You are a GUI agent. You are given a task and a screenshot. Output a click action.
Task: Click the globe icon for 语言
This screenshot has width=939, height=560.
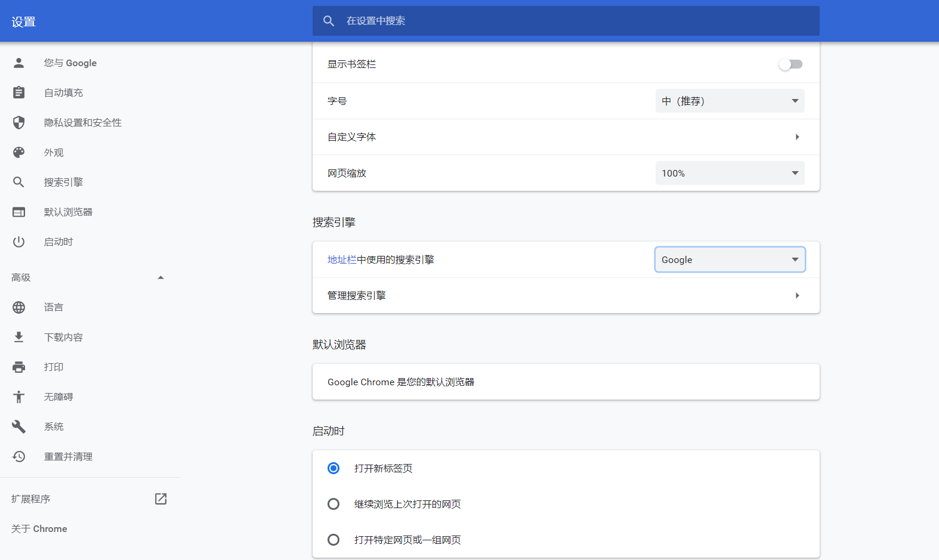19,307
